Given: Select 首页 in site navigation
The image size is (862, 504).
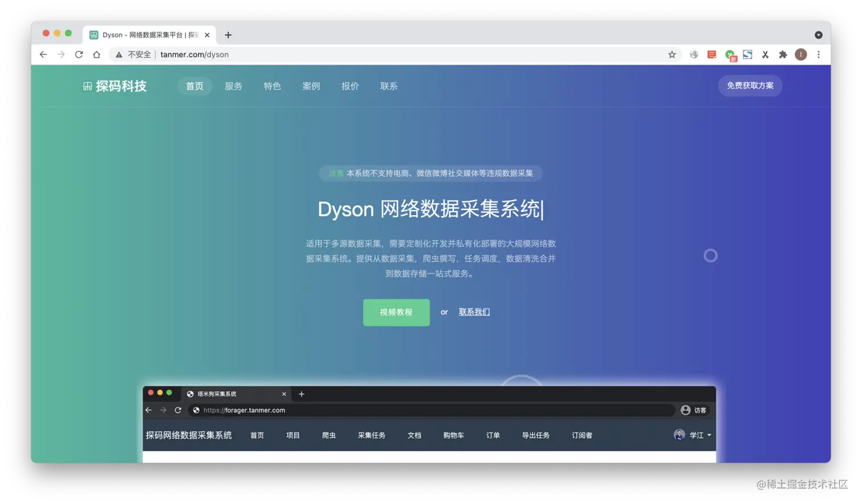Looking at the screenshot, I should (194, 86).
